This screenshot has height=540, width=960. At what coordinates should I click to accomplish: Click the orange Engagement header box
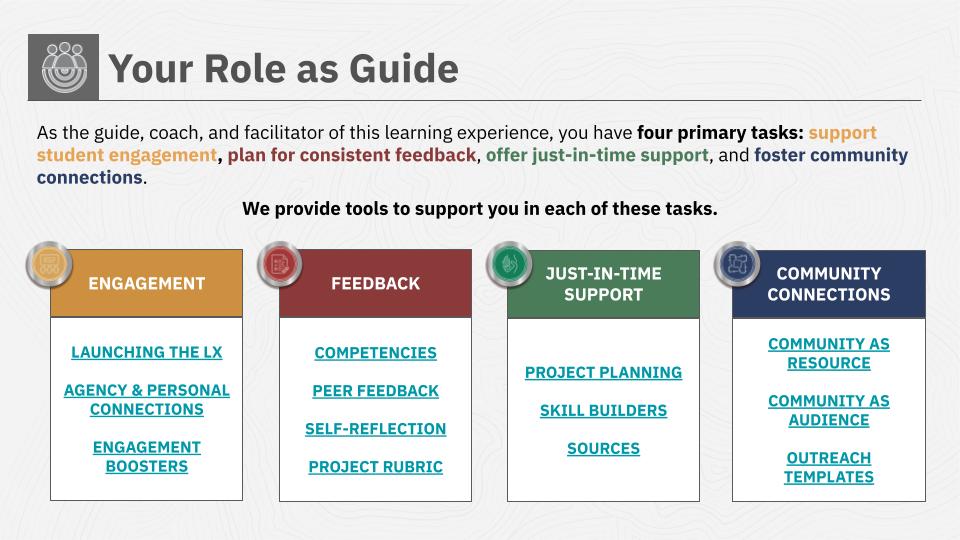pyautogui.click(x=146, y=283)
